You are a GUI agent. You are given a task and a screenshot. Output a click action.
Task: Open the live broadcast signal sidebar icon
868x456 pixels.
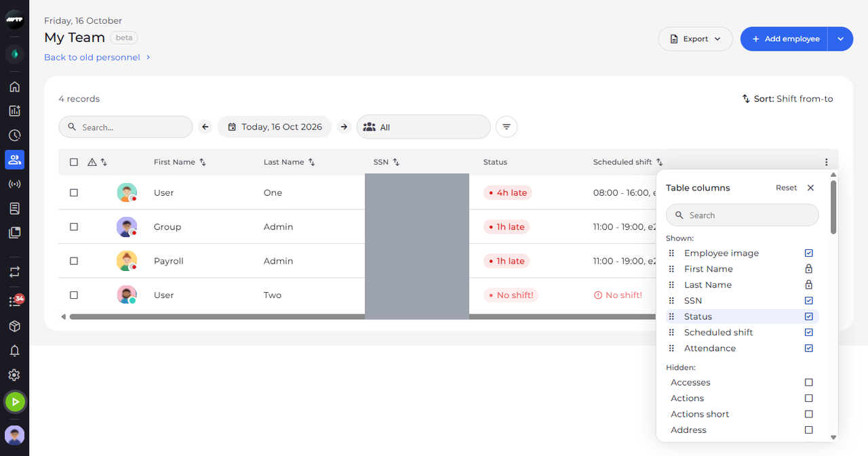(14, 184)
